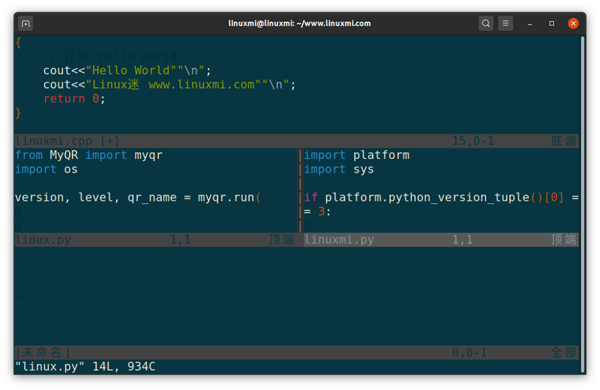Click the 'import sys' line
This screenshot has height=390, width=600.
coord(339,170)
